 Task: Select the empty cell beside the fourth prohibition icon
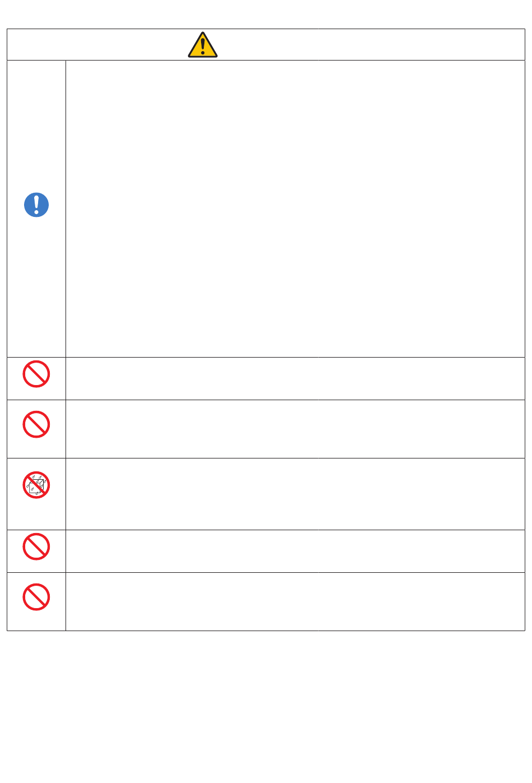[x=295, y=551]
